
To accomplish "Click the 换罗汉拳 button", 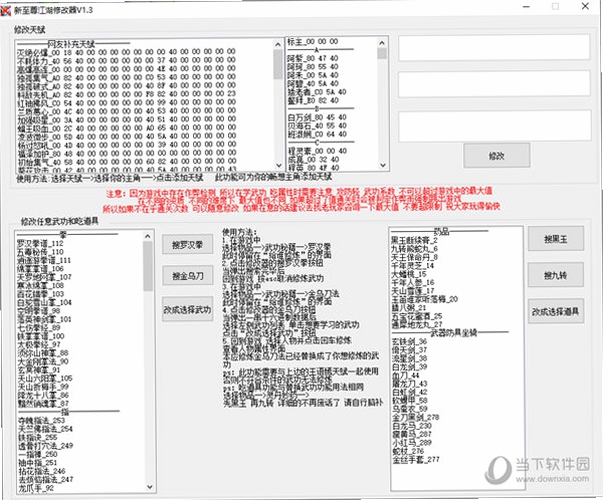I will point(187,244).
